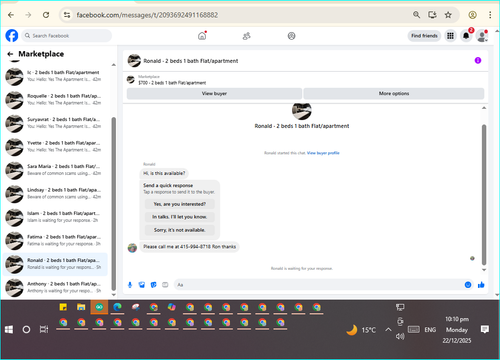Image resolution: width=500 pixels, height=360 pixels.
Task: Click the sticker icon in composer
Action: coord(153,285)
